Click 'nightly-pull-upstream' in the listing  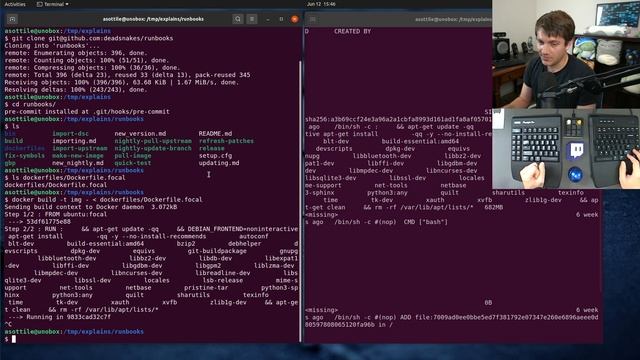coord(153,141)
